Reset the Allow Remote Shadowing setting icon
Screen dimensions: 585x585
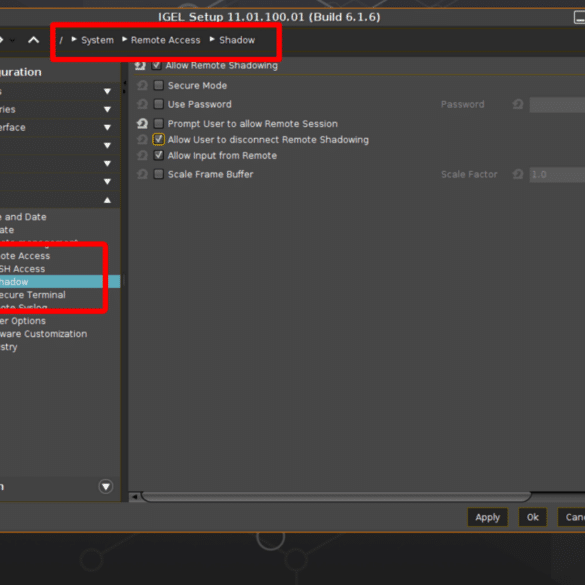click(140, 66)
